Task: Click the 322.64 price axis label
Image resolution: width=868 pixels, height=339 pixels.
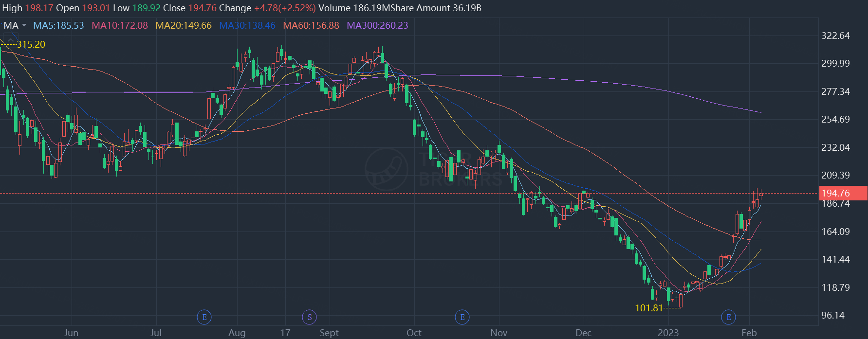Action: 835,36
